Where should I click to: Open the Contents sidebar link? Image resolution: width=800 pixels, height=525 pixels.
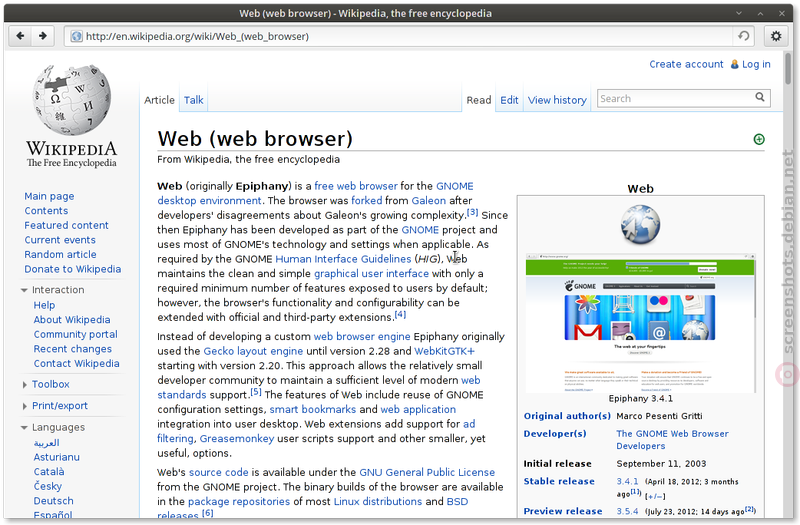(x=46, y=211)
